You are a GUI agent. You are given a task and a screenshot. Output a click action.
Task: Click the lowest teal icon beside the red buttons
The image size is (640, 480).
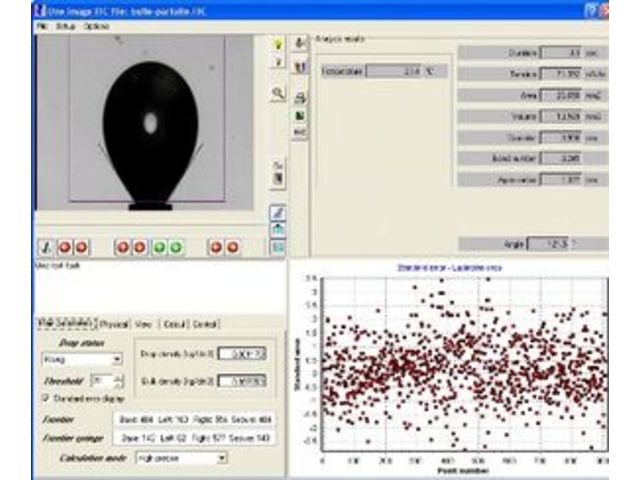click(x=278, y=247)
